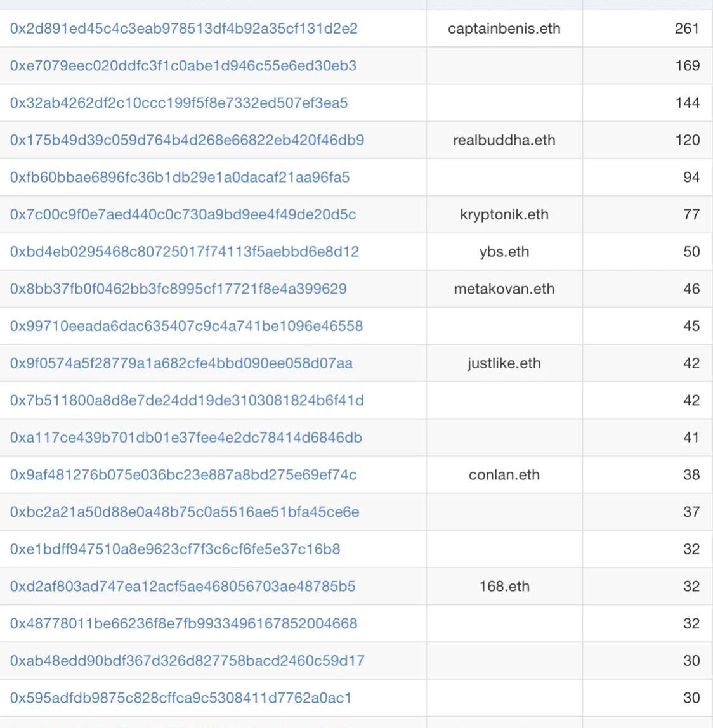Open metakovan.eth address 0x8bb37fb0f0462bb3
The height and width of the screenshot is (728, 713).
(x=178, y=289)
